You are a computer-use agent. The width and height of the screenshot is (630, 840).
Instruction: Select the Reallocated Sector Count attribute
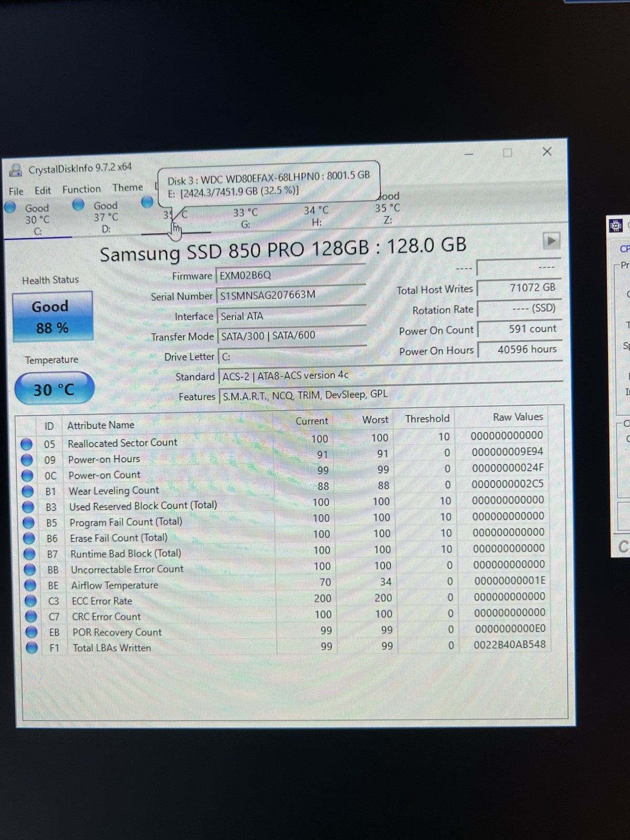[123, 443]
